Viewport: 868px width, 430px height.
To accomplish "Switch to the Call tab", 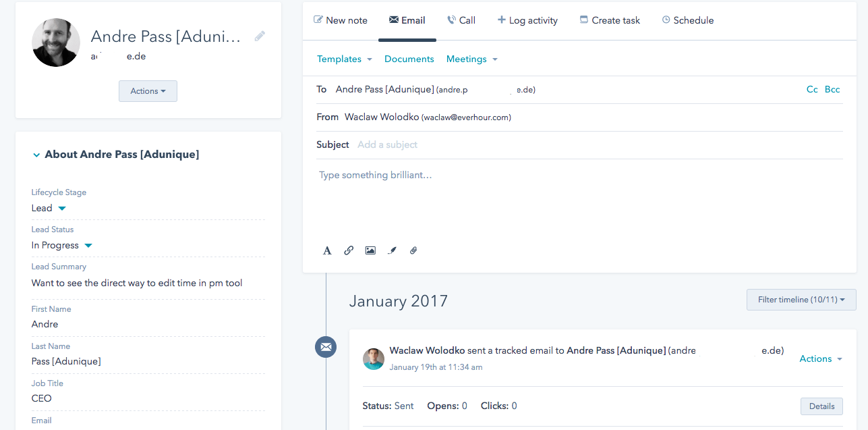I will [461, 20].
